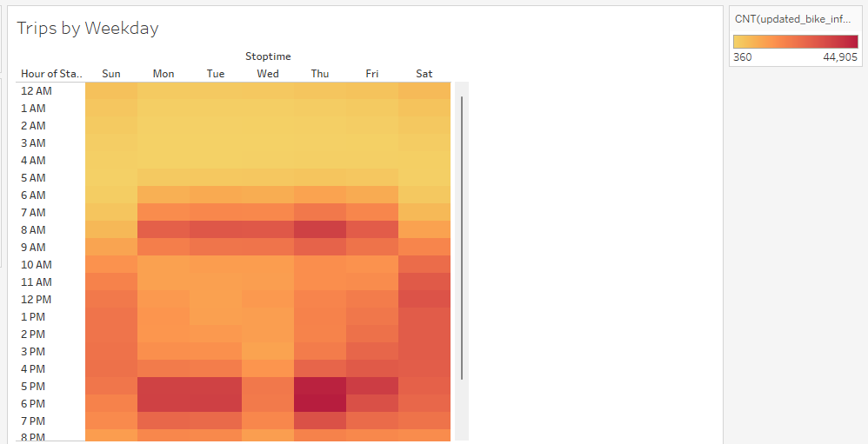Click the 4 PM row label
Screen dimensions: 868x444
[33, 368]
